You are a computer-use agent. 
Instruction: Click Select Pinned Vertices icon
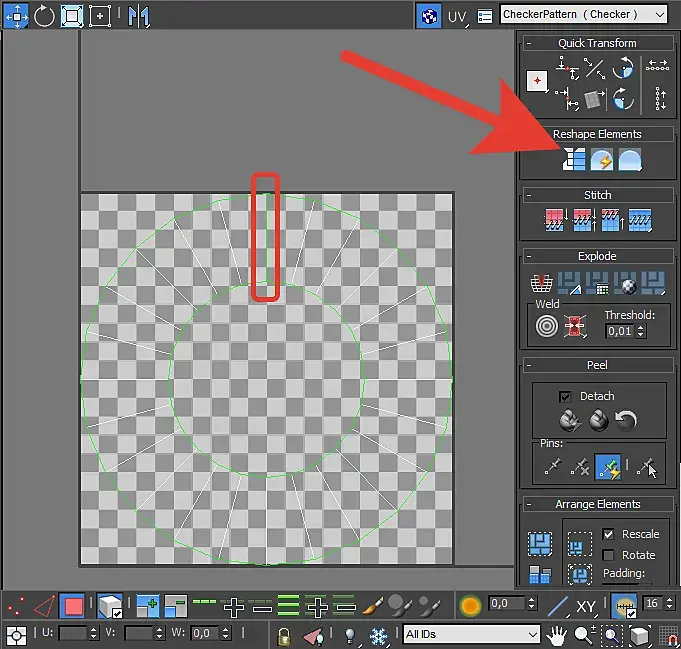point(646,467)
